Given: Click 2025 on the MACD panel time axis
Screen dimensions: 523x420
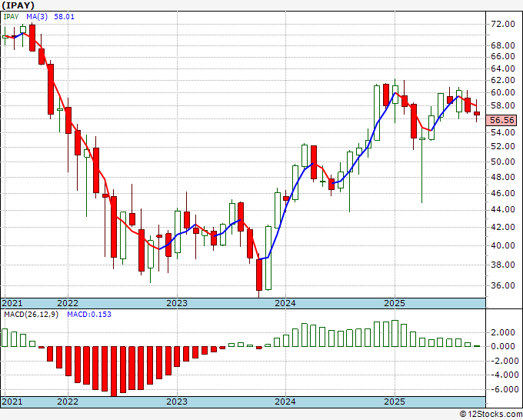Looking at the screenshot, I should coord(395,402).
